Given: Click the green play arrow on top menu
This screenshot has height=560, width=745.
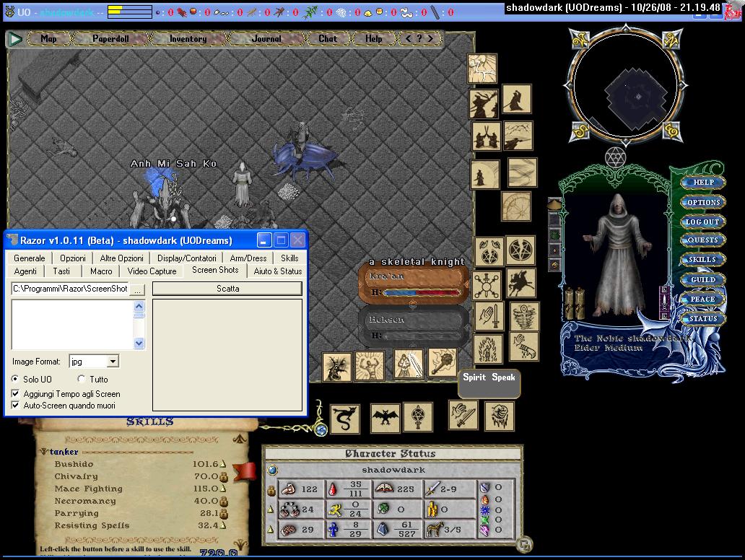Looking at the screenshot, I should 15,39.
